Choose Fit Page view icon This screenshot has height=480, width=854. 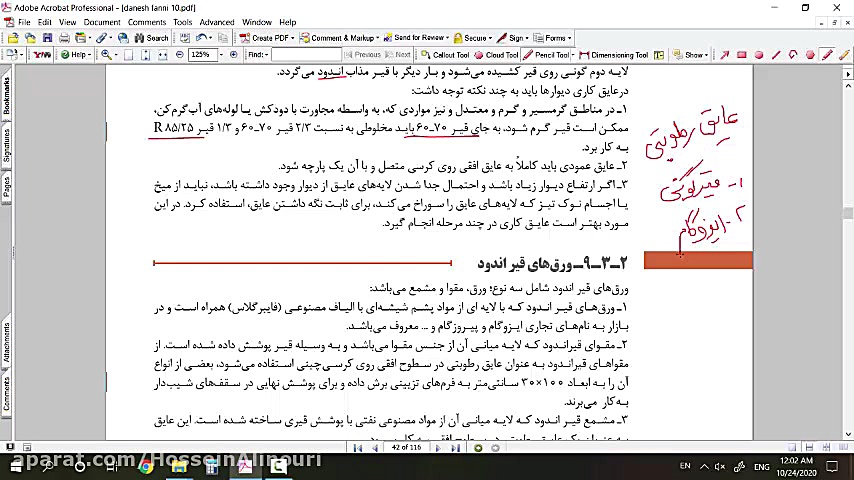tap(145, 54)
